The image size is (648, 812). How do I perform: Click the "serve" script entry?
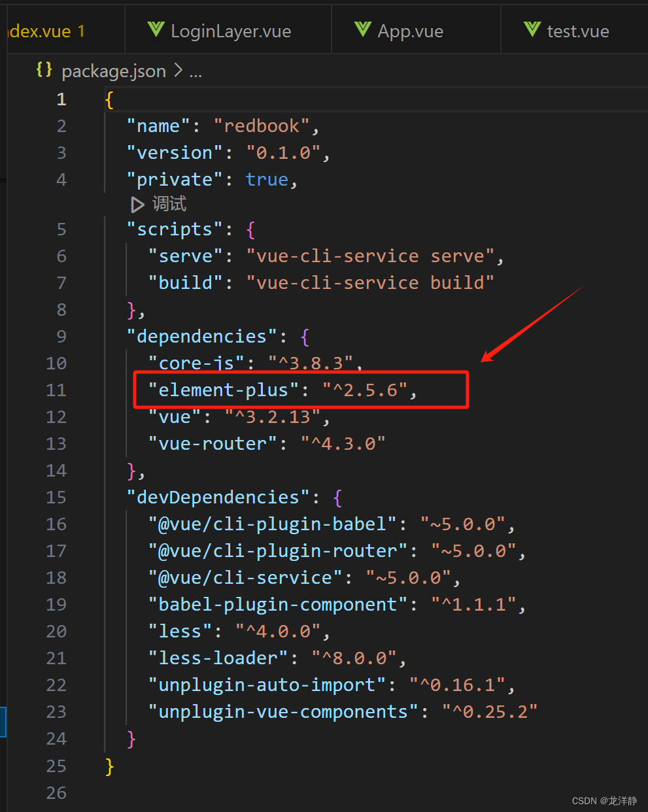tap(326, 256)
